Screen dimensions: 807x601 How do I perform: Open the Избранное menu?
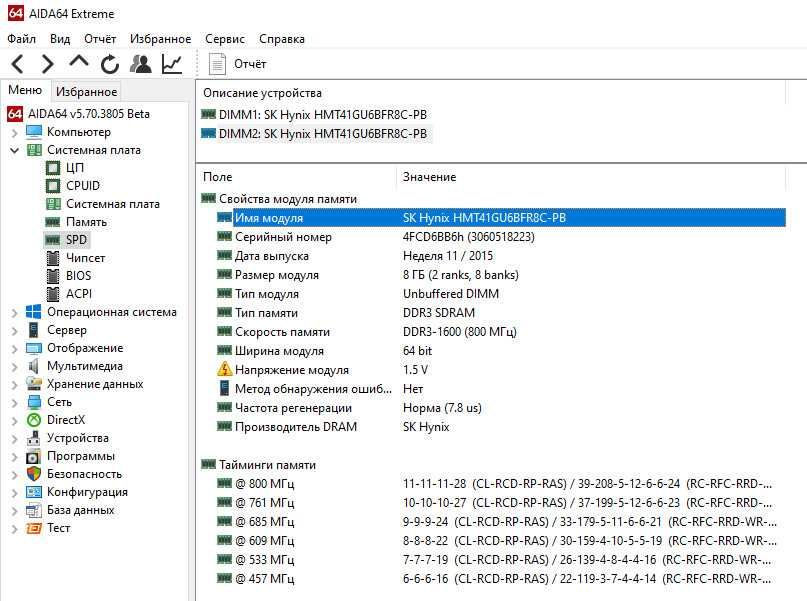click(x=160, y=39)
